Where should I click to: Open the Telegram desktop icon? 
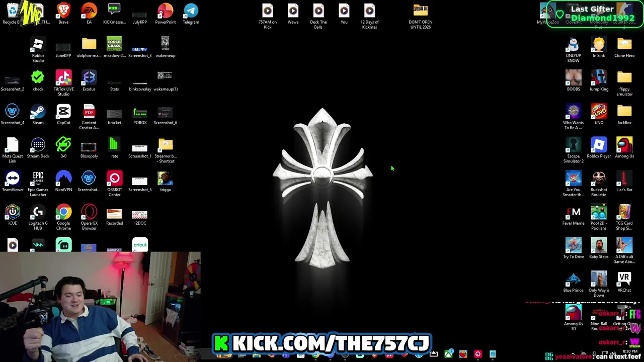point(191,14)
